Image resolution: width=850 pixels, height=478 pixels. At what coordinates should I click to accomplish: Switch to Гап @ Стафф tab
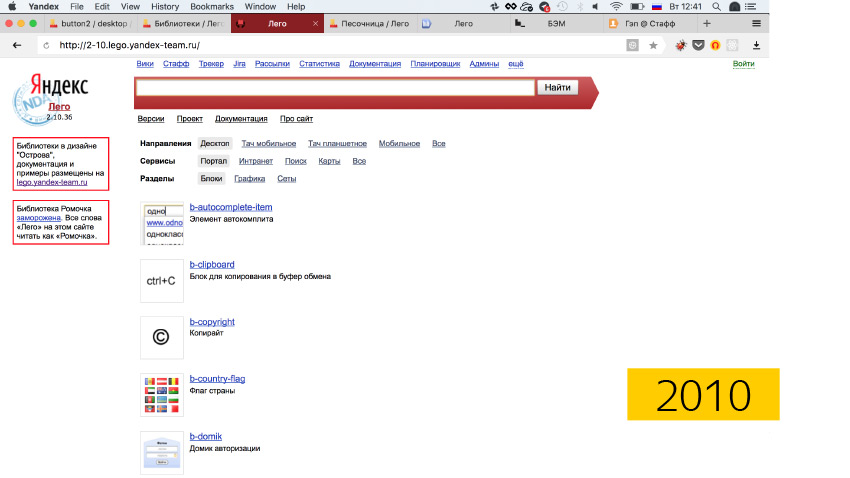[x=649, y=23]
